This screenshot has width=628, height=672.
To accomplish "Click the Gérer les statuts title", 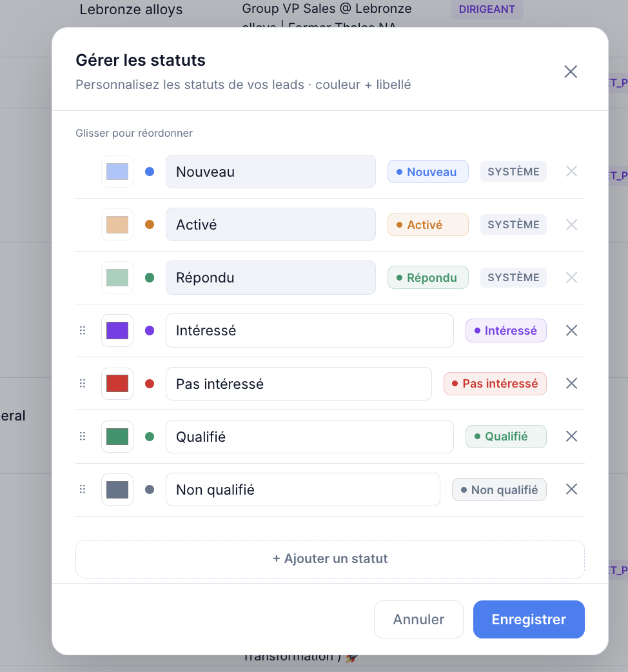I will tap(141, 61).
